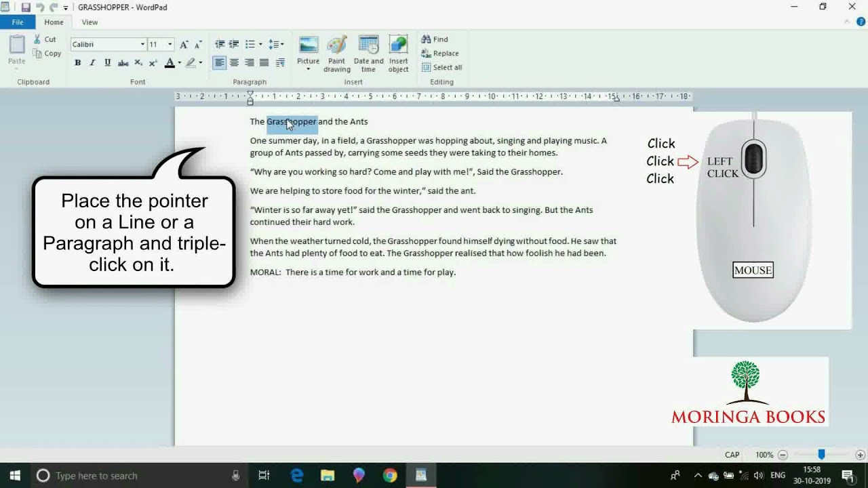Start a bulleted list
Image resolution: width=868 pixels, height=488 pixels.
[250, 44]
